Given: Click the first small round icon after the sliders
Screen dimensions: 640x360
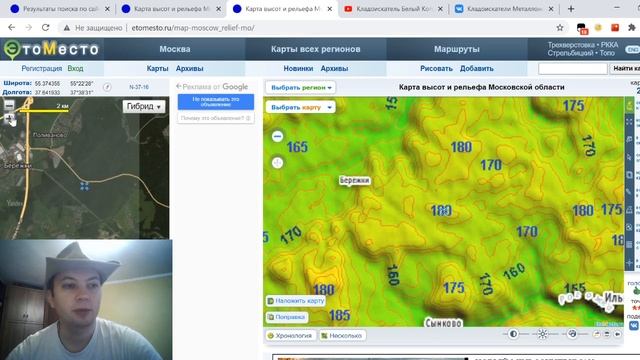Looking at the screenshot, I should pyautogui.click(x=597, y=334).
